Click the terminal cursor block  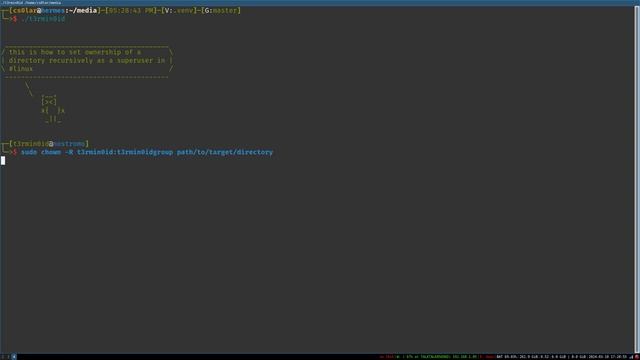(x=3, y=160)
